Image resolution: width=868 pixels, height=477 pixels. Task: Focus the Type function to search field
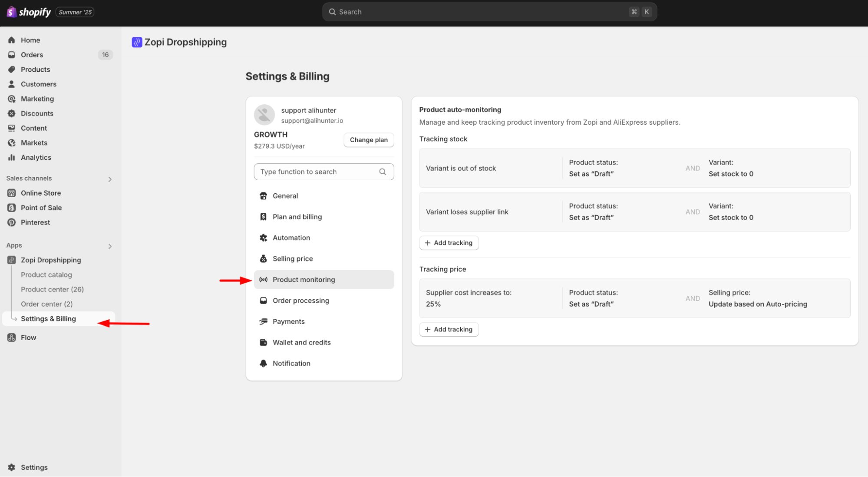324,172
